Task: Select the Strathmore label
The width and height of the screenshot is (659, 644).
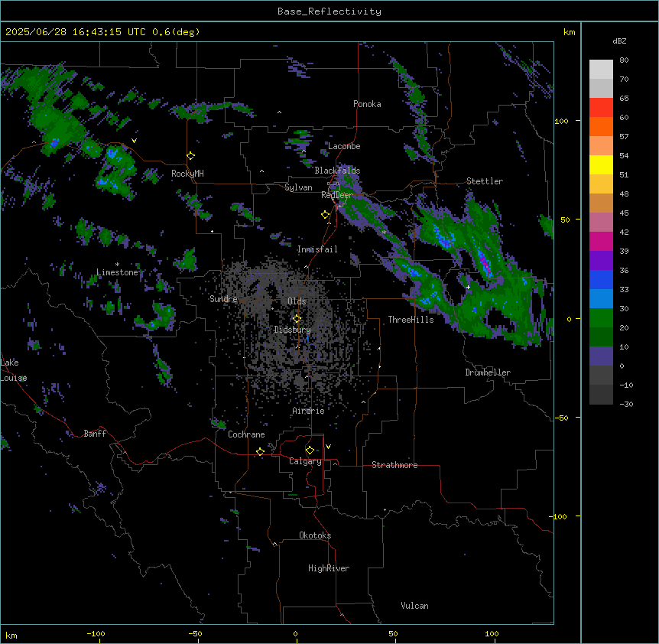Action: [x=394, y=465]
